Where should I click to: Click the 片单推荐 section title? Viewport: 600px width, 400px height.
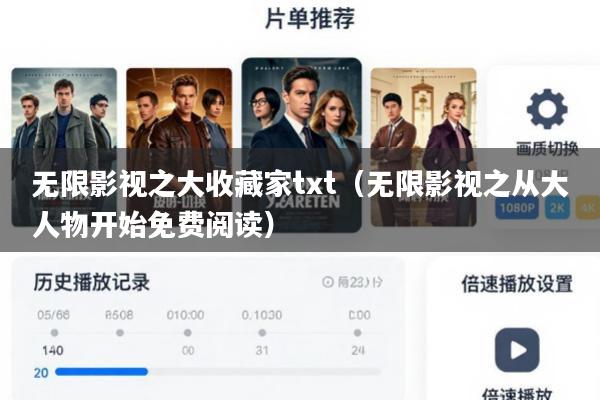(x=310, y=18)
